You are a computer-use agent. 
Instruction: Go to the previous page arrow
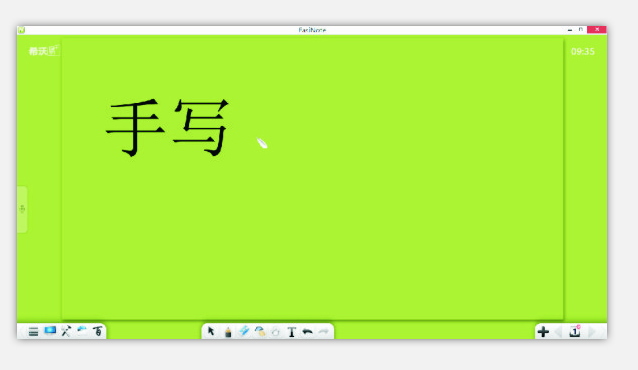click(558, 332)
